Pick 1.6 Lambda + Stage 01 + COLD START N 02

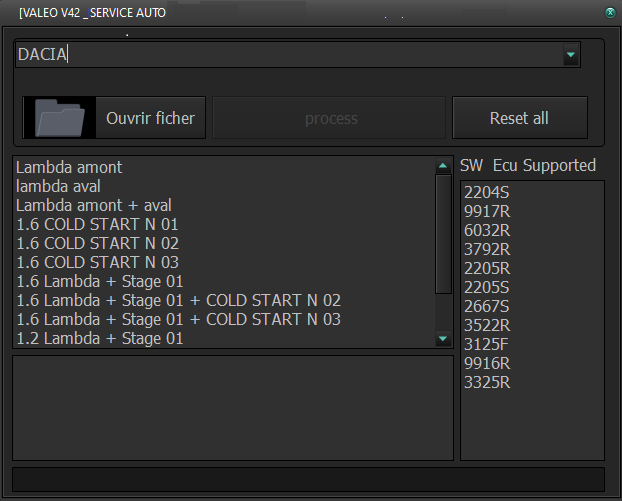coord(179,301)
